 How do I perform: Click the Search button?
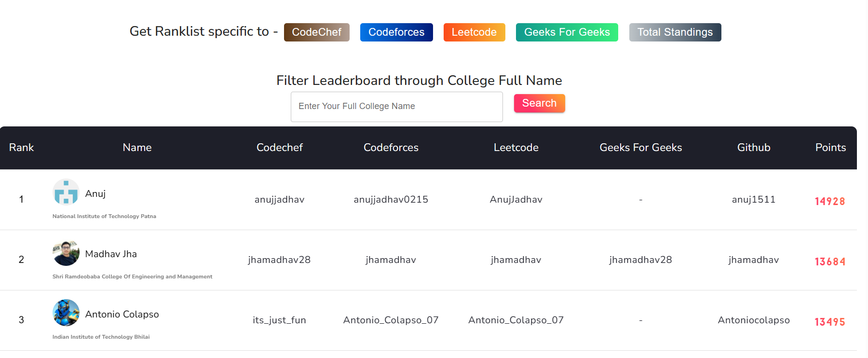[x=539, y=103]
